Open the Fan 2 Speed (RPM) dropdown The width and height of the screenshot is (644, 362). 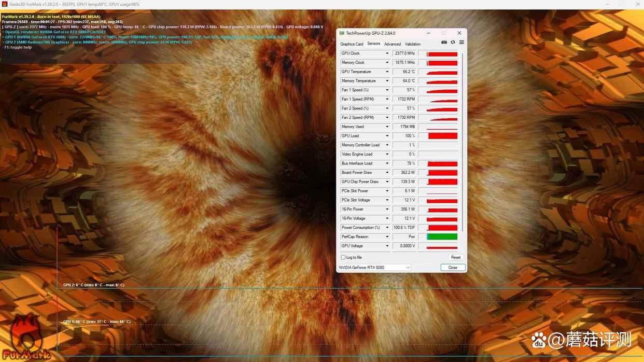click(x=387, y=118)
